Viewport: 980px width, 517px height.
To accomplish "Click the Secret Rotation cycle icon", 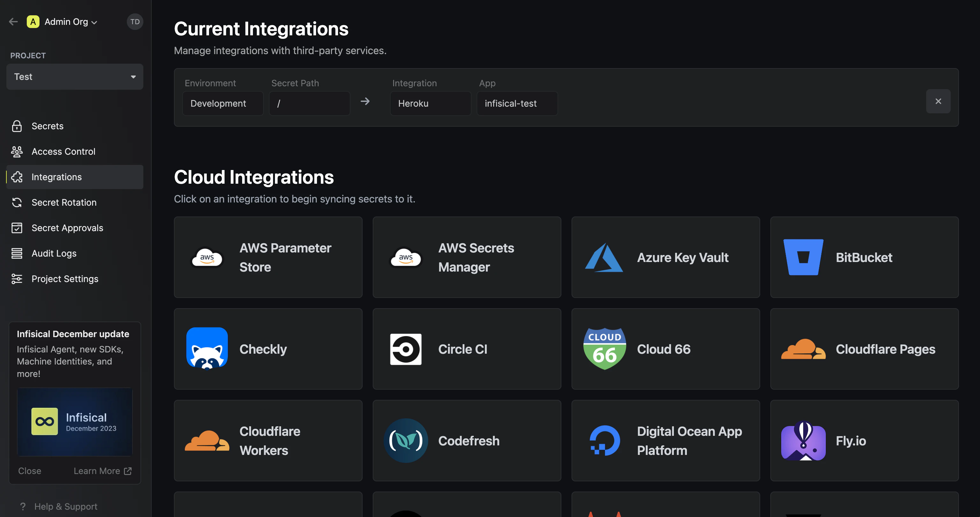I will (x=17, y=202).
